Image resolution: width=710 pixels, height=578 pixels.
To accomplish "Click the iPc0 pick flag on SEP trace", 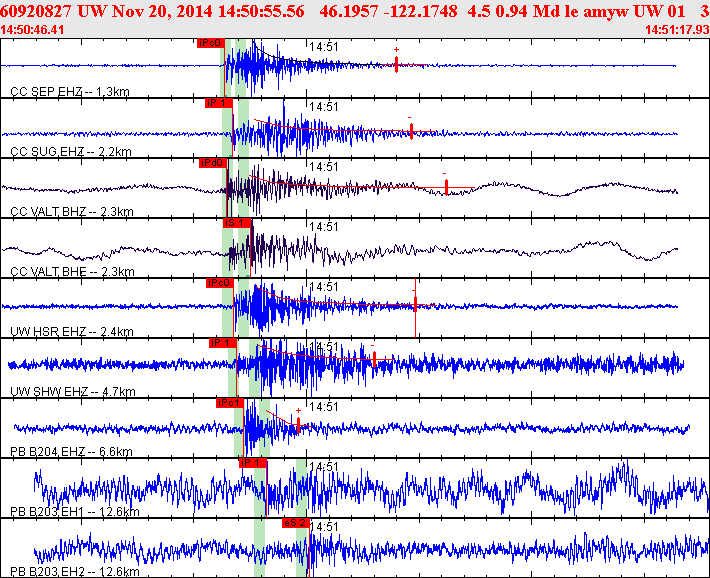I will 211,43.
